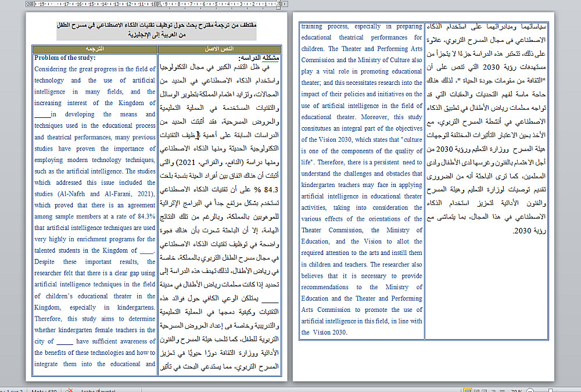Click the Arabic heading 'مشكلة الدراسة:'
The width and height of the screenshot is (581, 392).
pos(259,58)
